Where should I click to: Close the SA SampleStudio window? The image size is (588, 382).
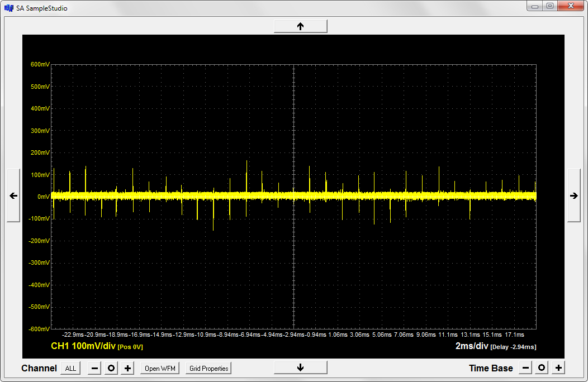[x=571, y=6]
